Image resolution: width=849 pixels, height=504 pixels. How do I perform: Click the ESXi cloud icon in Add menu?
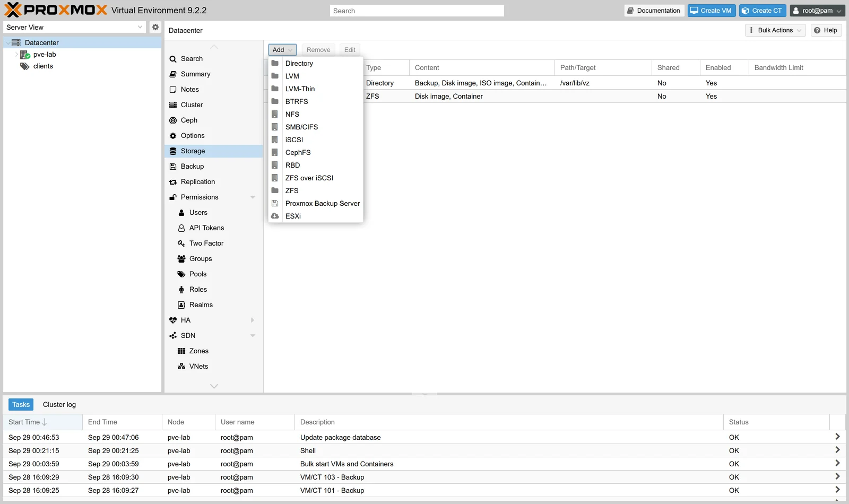[275, 216]
